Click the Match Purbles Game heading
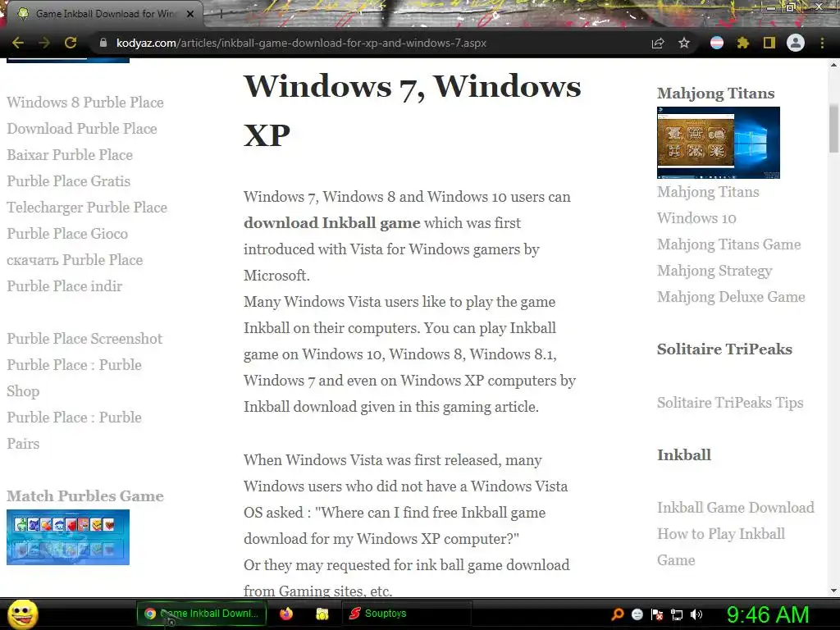 (x=85, y=496)
